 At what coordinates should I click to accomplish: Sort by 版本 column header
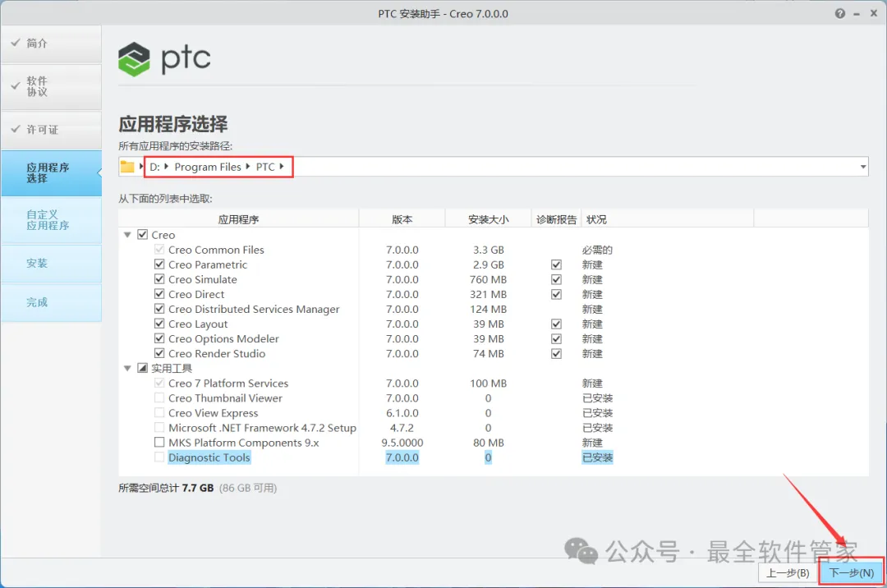[402, 219]
